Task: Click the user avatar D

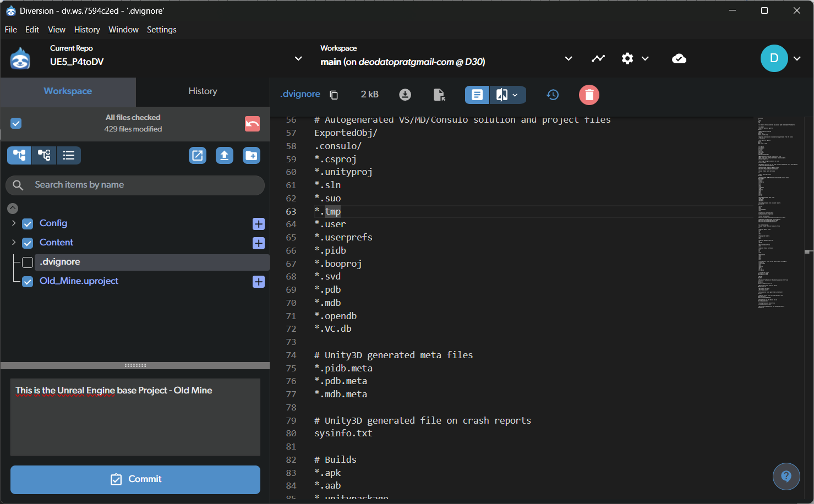Action: coord(774,58)
